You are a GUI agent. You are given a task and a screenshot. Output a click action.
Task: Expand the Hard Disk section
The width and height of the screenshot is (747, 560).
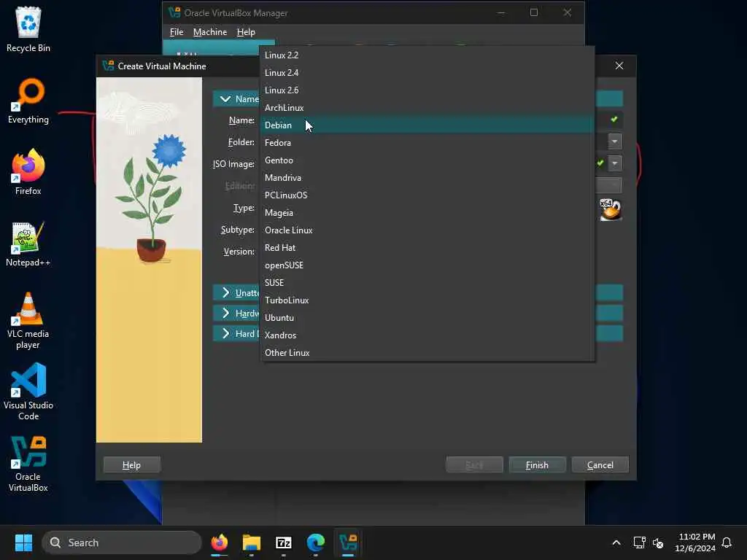click(225, 333)
